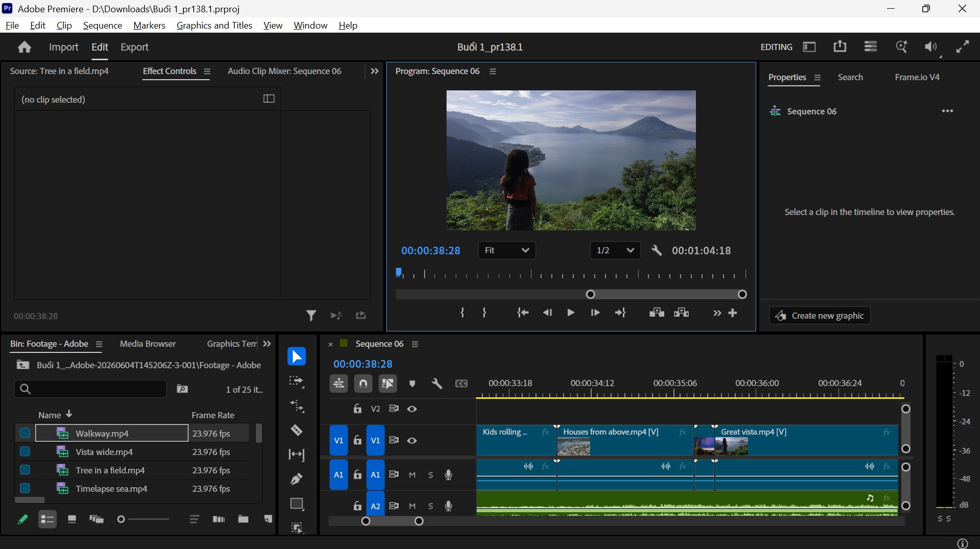The height and width of the screenshot is (549, 980).
Task: Open the Fit zoom level dropdown
Action: point(507,250)
